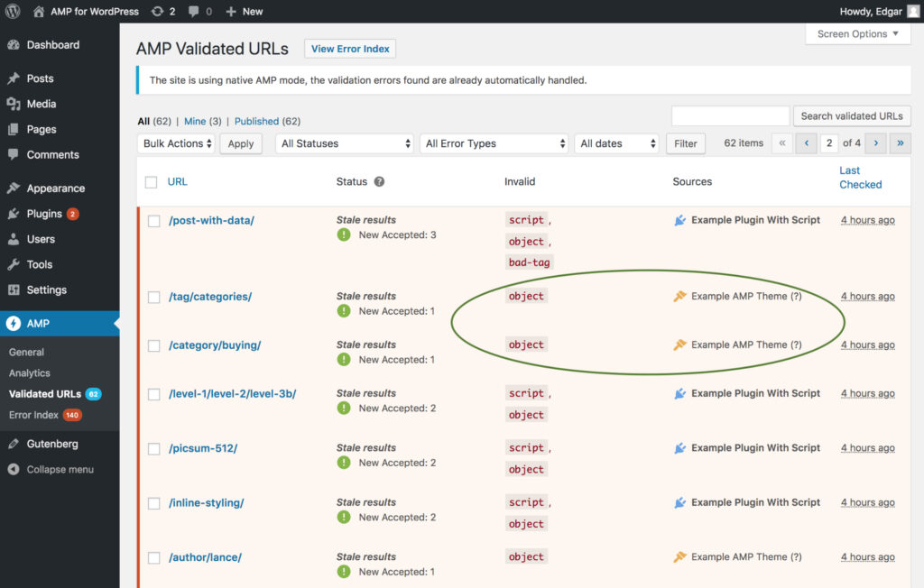The height and width of the screenshot is (588, 924).
Task: Check the /picsum-512/ row checkbox
Action: coord(153,449)
